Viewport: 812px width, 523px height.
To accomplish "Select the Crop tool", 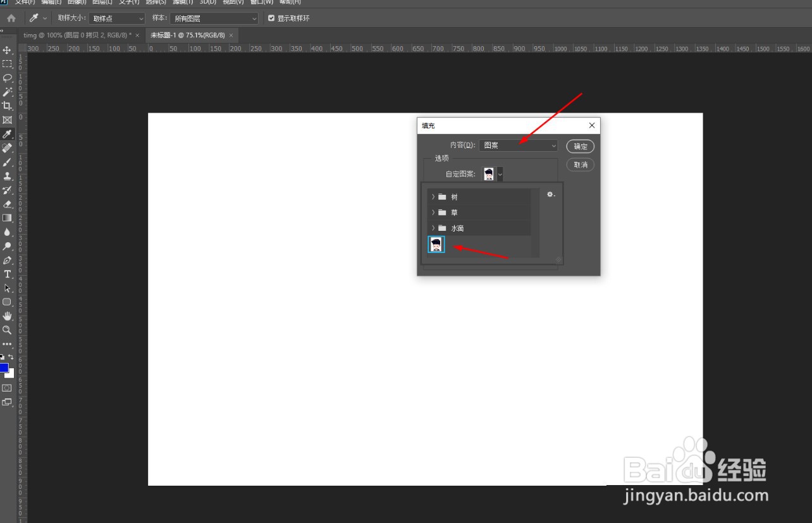I will point(8,106).
